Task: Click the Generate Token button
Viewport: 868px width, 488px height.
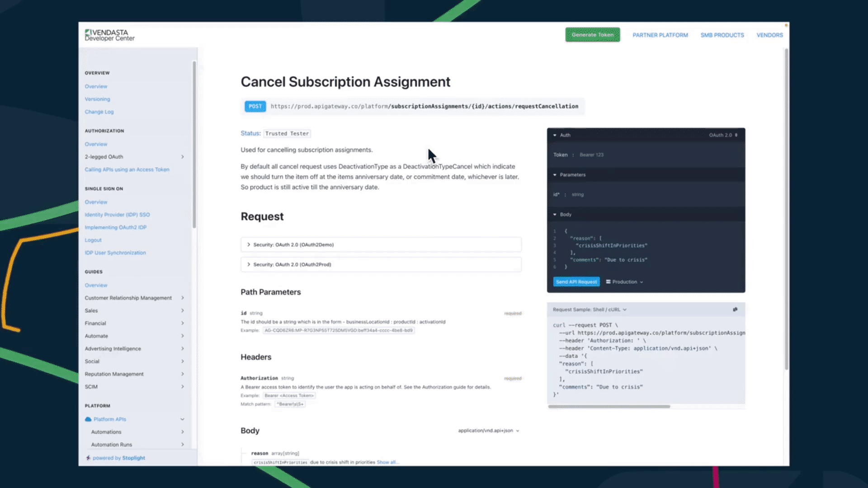Action: [x=592, y=34]
